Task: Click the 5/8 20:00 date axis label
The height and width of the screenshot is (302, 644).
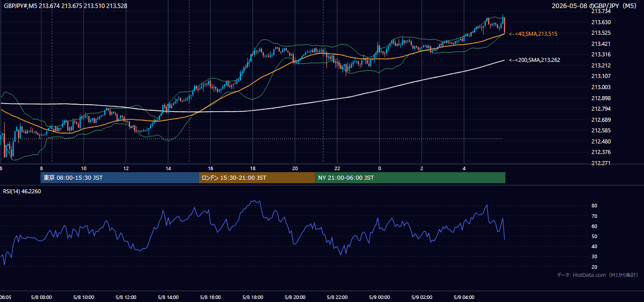Action: click(x=295, y=297)
